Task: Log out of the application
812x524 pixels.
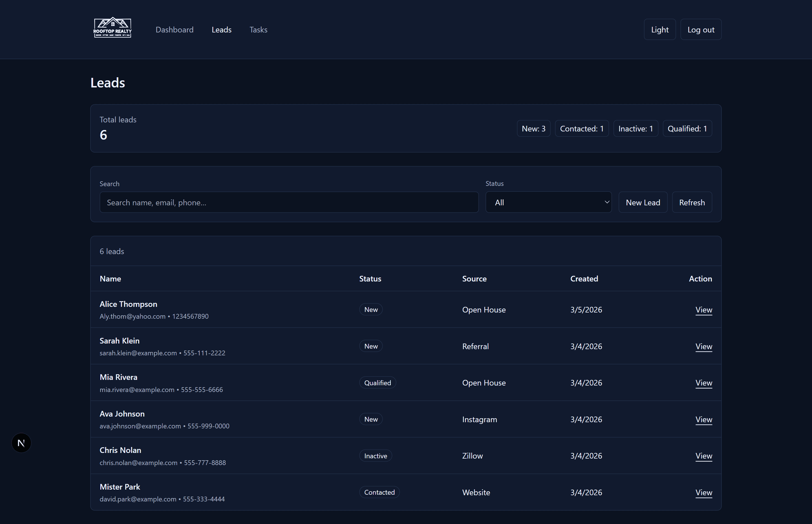Action: tap(700, 29)
